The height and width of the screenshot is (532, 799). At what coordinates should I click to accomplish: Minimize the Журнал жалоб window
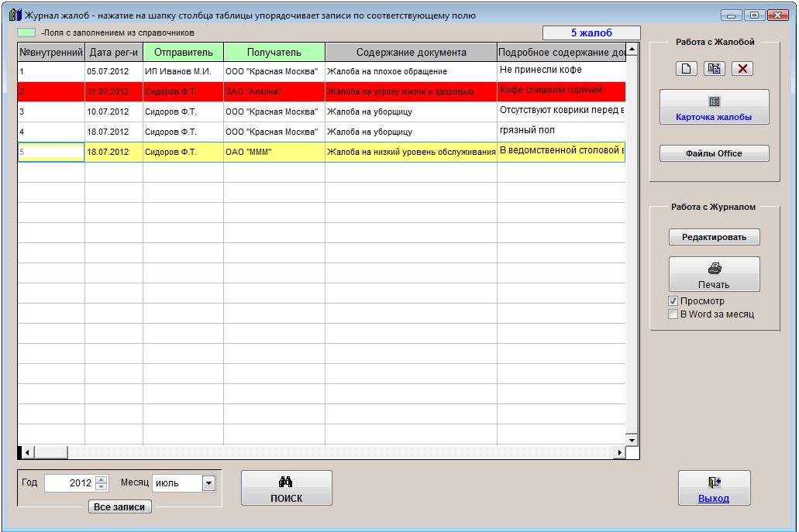(x=732, y=15)
